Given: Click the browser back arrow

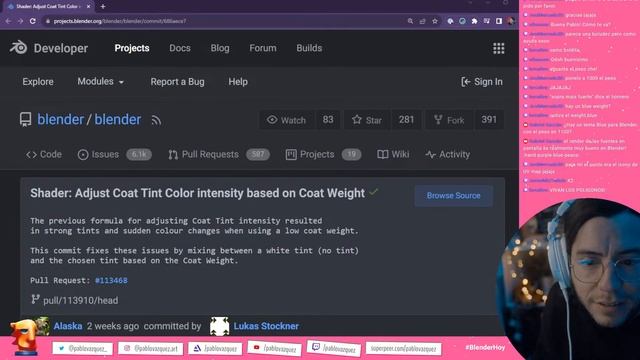Looking at the screenshot, I should [9, 21].
